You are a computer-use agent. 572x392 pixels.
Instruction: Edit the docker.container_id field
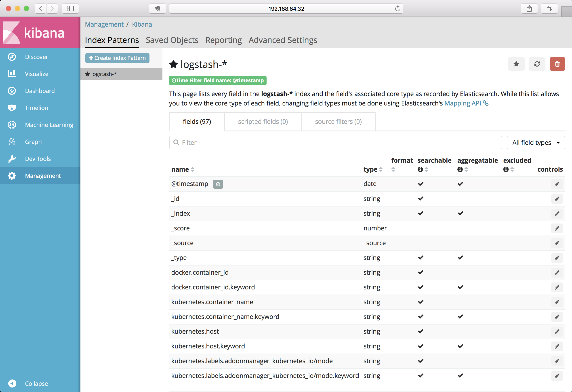pos(557,273)
